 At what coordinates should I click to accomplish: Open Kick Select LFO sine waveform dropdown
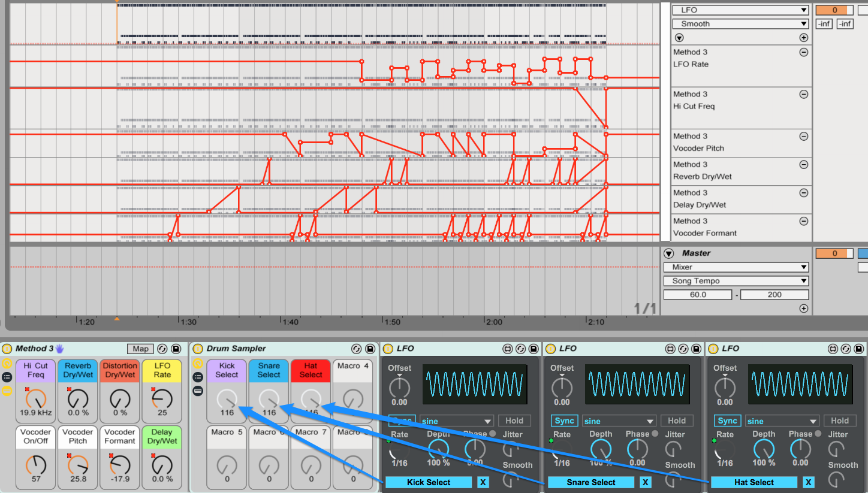tap(456, 421)
